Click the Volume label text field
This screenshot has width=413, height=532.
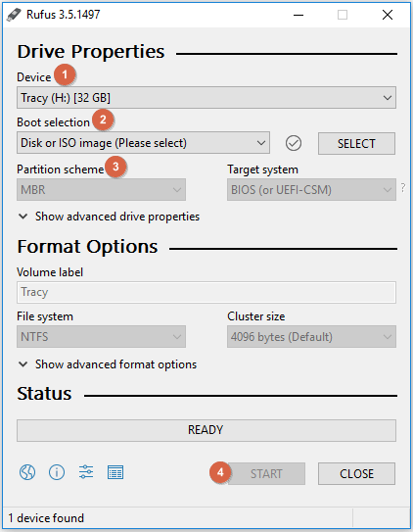coord(206,292)
